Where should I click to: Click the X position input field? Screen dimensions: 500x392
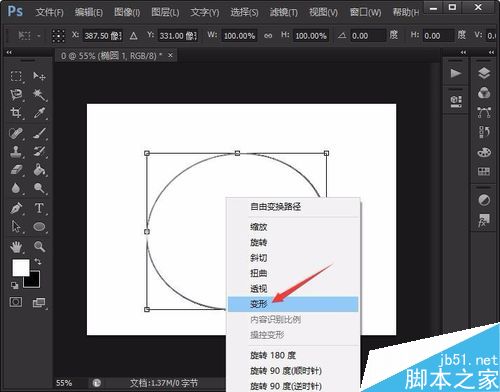pyautogui.click(x=103, y=36)
